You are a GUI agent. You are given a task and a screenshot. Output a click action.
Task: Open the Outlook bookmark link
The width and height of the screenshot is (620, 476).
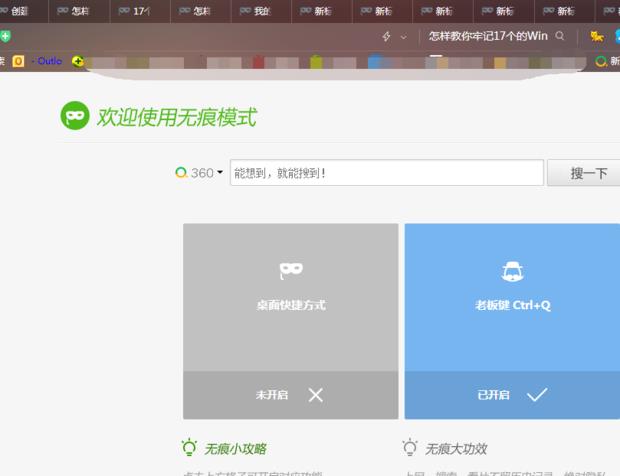point(48,61)
